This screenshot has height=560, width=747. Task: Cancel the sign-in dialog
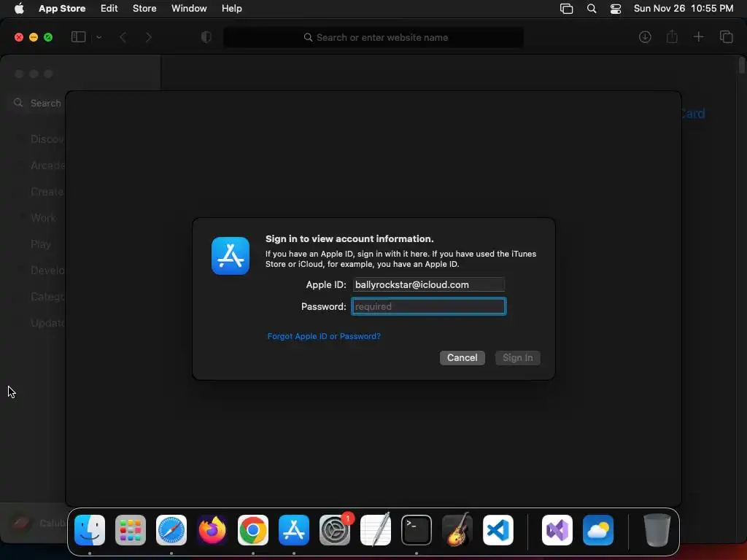[x=462, y=357]
